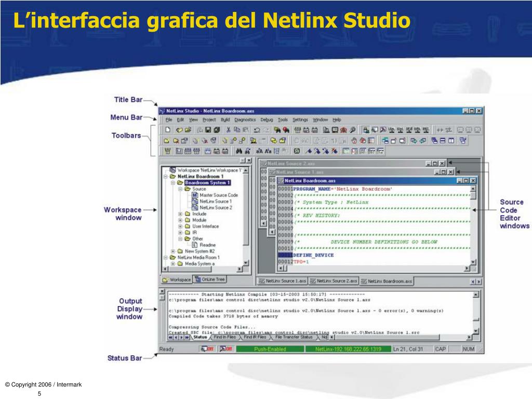Click the Master Source Code 'M' file icon
Viewport: 532px width, 399px height.
195,195
